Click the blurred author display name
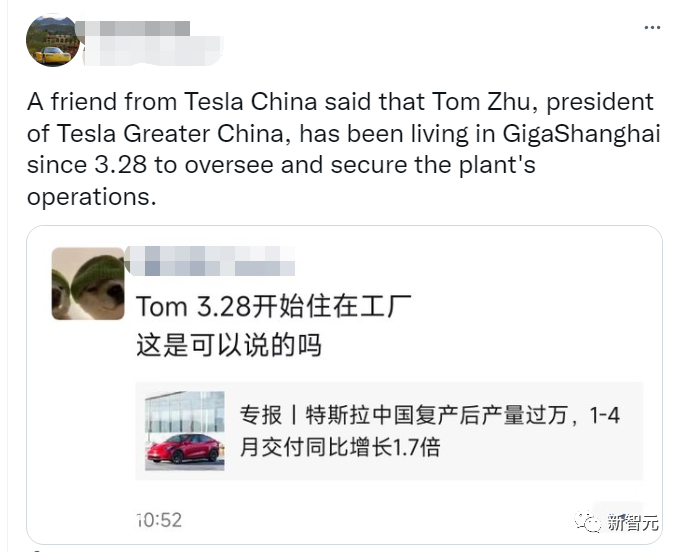Image resolution: width=680 pixels, height=552 pixels. point(132,28)
